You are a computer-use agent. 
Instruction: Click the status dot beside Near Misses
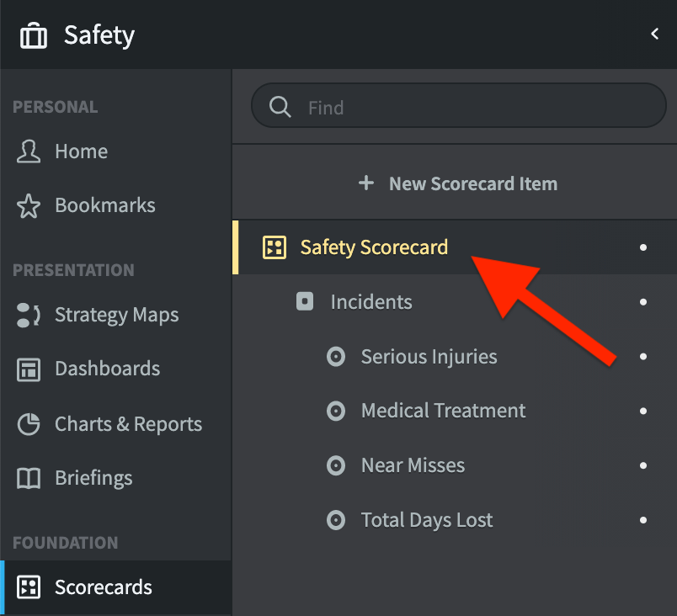(642, 465)
